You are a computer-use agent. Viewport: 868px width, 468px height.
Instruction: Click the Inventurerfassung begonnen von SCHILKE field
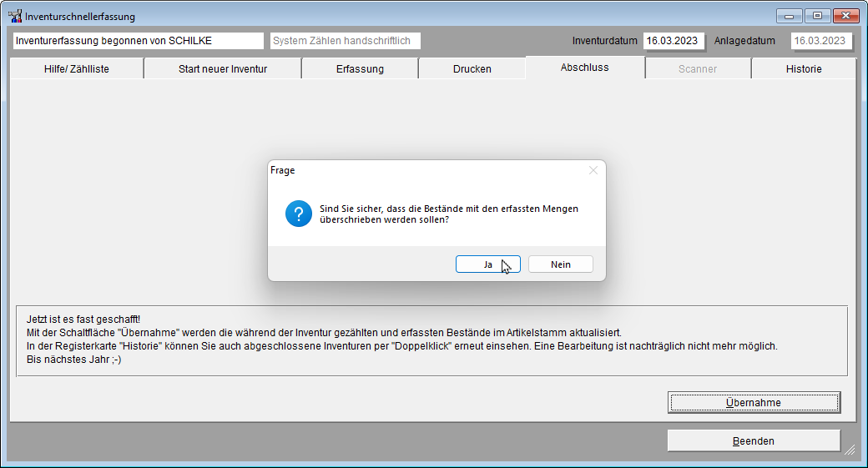pyautogui.click(x=139, y=41)
